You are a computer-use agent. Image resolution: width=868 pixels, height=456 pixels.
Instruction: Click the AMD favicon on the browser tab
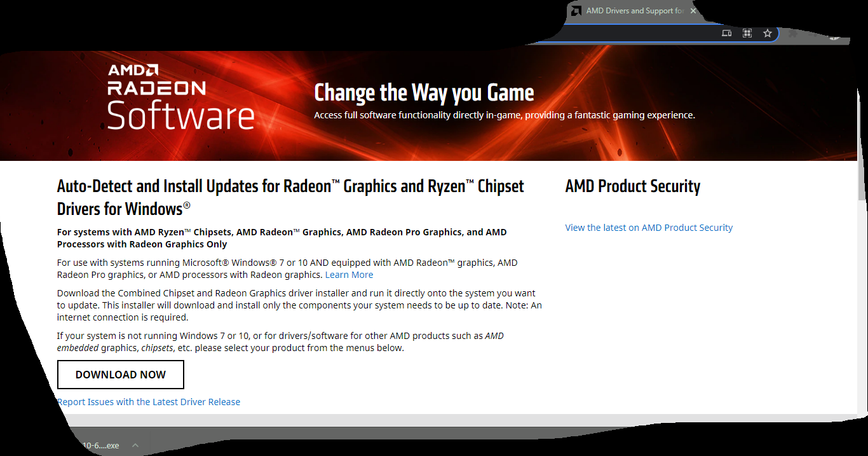click(x=576, y=11)
